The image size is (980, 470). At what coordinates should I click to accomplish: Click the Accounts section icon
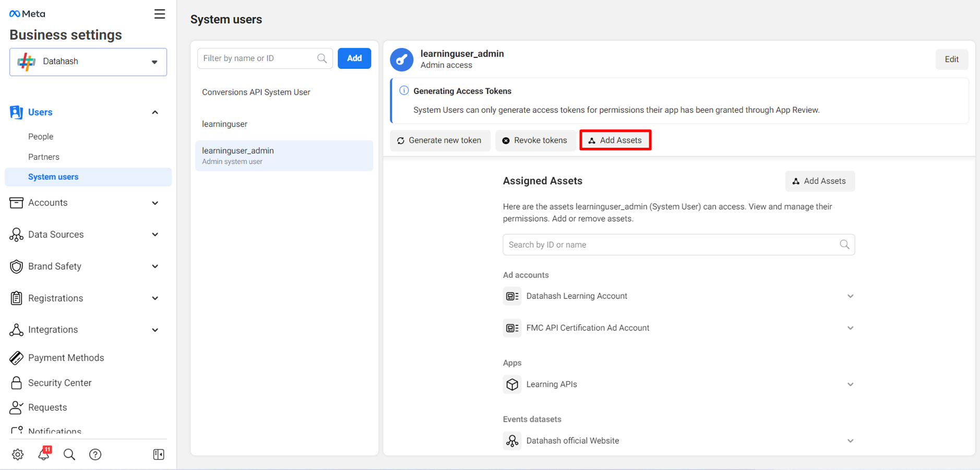coord(16,203)
